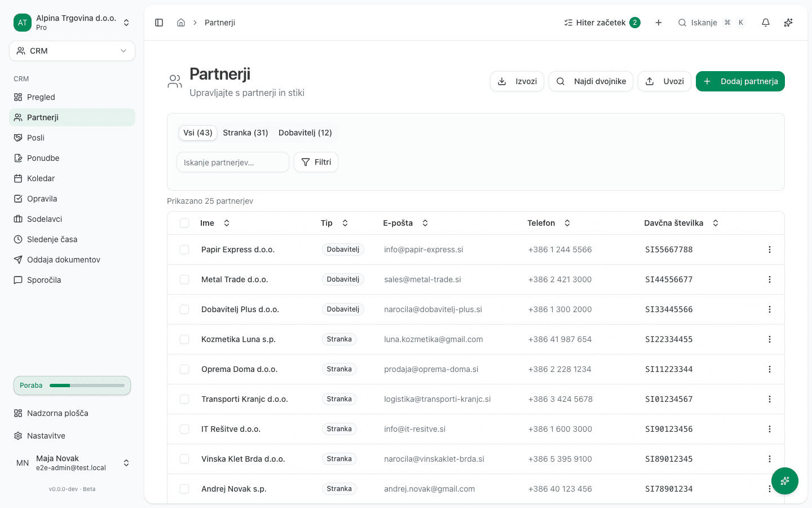Click Najdi dvojnike button

tap(591, 81)
